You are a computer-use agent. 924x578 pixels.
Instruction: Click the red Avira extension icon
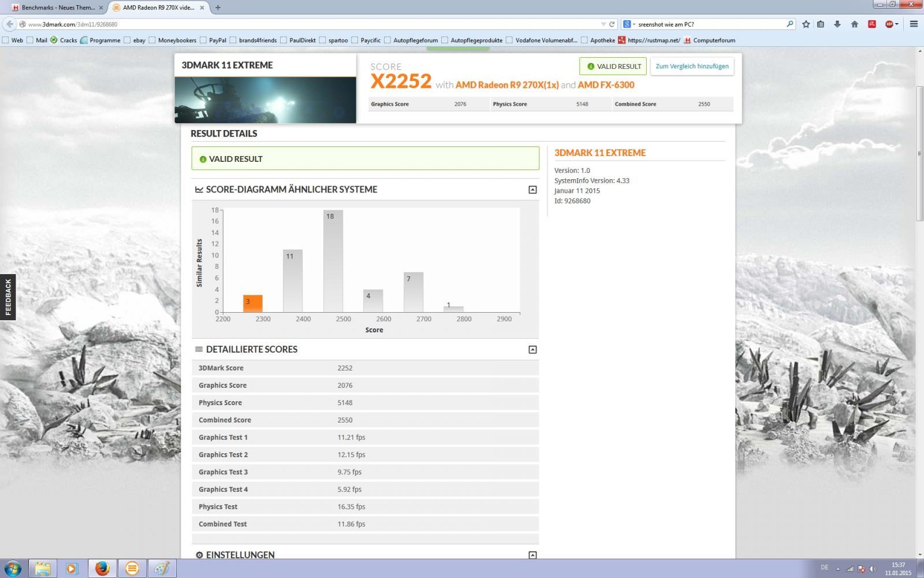click(x=872, y=24)
